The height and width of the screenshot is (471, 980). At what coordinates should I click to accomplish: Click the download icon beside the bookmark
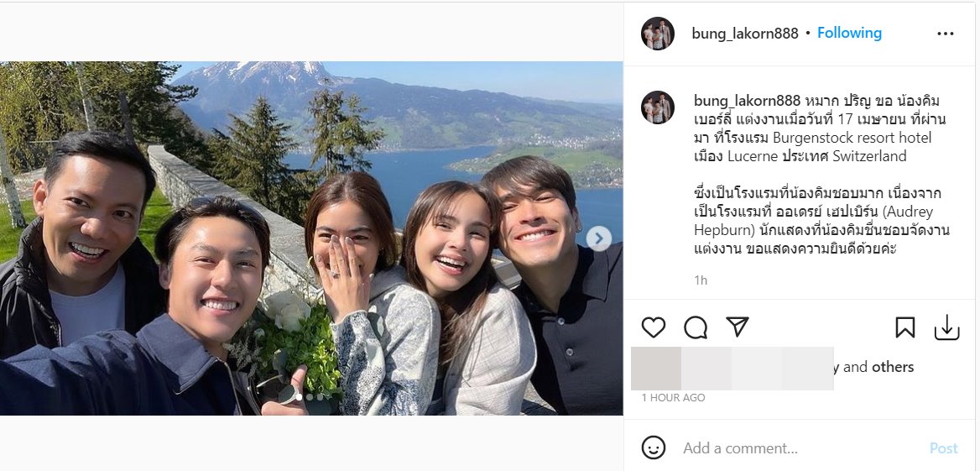[946, 327]
